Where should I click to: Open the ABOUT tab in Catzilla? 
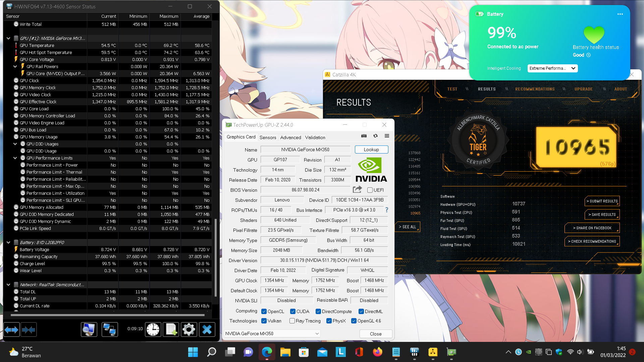621,89
